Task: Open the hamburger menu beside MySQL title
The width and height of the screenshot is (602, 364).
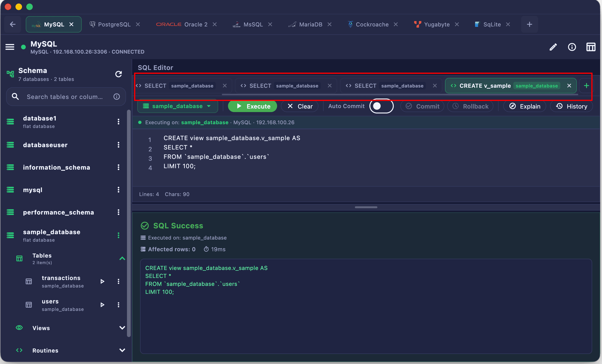Action: click(x=10, y=47)
